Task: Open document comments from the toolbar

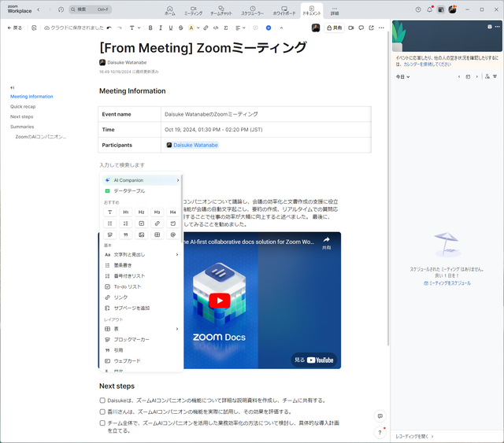Action: [x=361, y=28]
